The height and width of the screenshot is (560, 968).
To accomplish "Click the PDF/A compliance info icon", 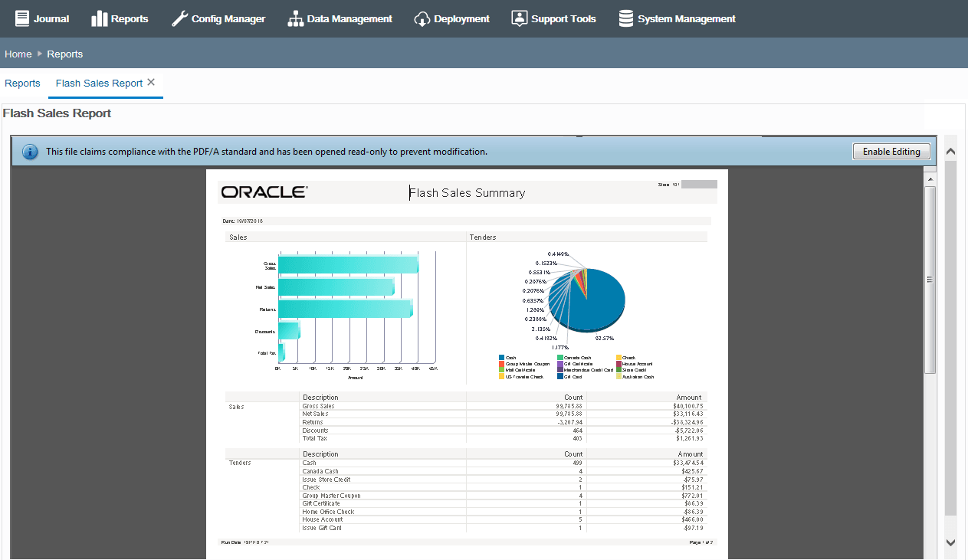I will click(x=30, y=152).
